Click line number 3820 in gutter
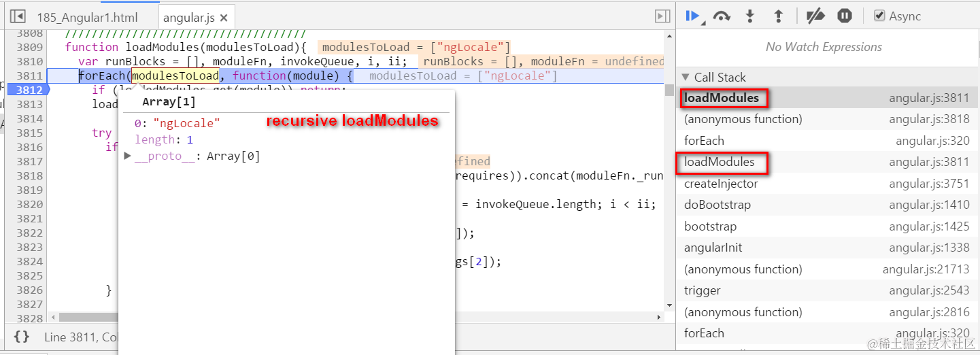The image size is (980, 355). coord(30,204)
